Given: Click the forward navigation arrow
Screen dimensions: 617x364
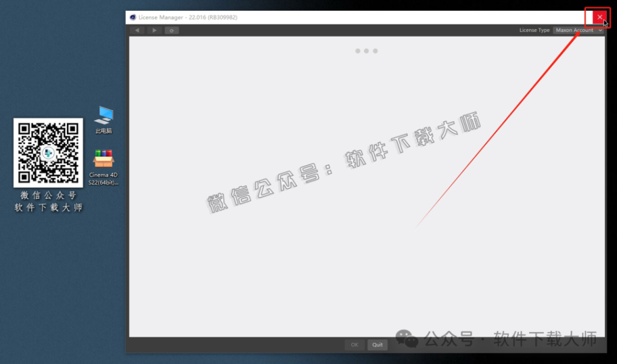Looking at the screenshot, I should tap(154, 30).
